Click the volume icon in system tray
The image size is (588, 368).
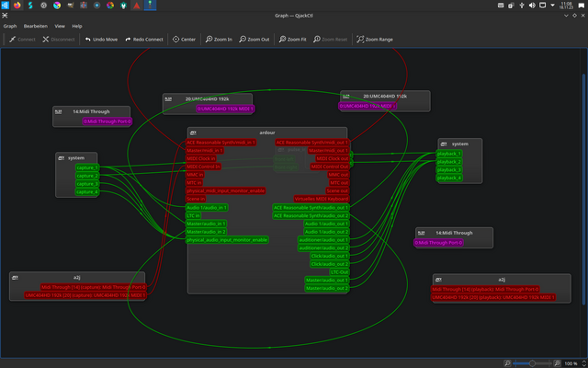pyautogui.click(x=532, y=6)
